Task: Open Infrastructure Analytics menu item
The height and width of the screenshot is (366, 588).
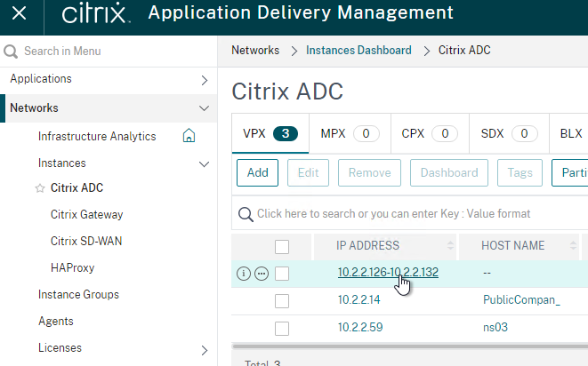Action: click(97, 136)
